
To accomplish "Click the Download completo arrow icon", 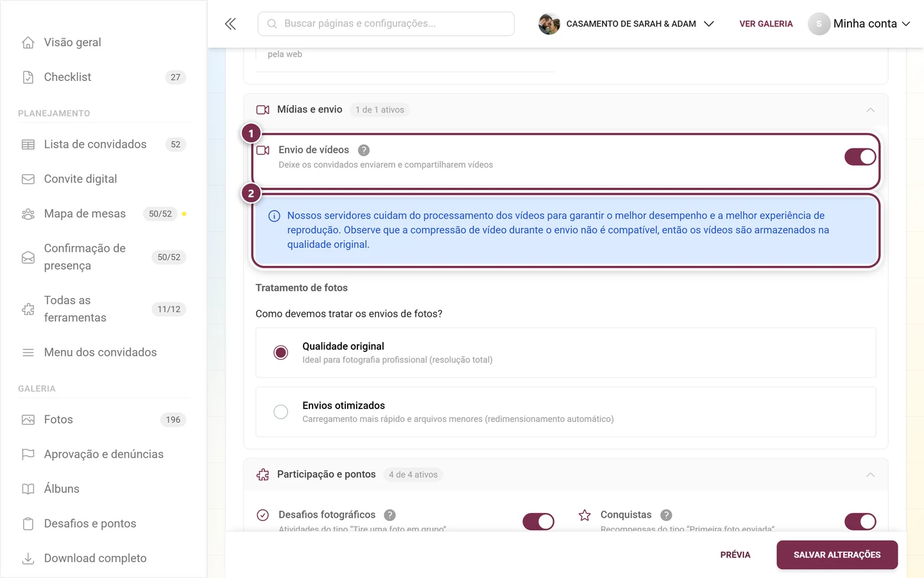I will pyautogui.click(x=28, y=558).
